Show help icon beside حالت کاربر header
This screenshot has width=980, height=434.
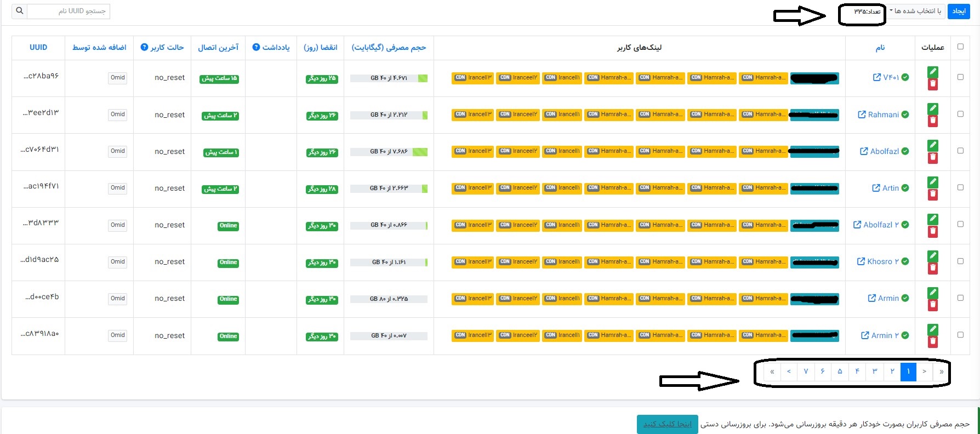click(144, 47)
